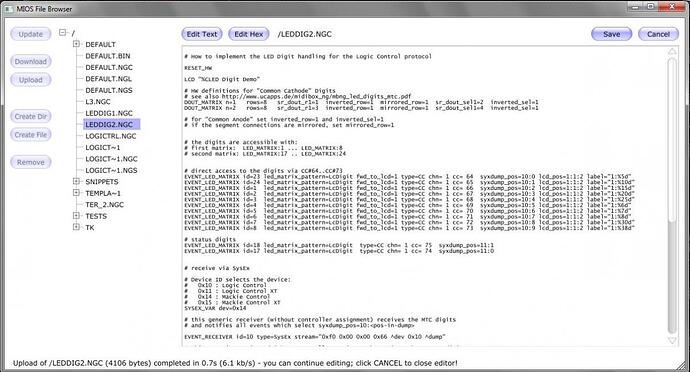Click the SYSEX_VAR dev=0x14 line
This screenshot has height=372, width=690.
(215, 308)
